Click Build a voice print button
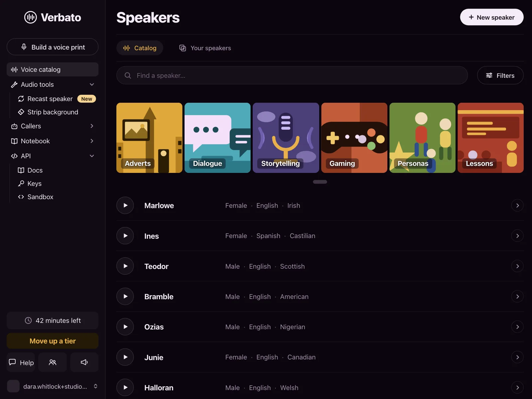Image resolution: width=532 pixels, height=399 pixels. tap(53, 47)
